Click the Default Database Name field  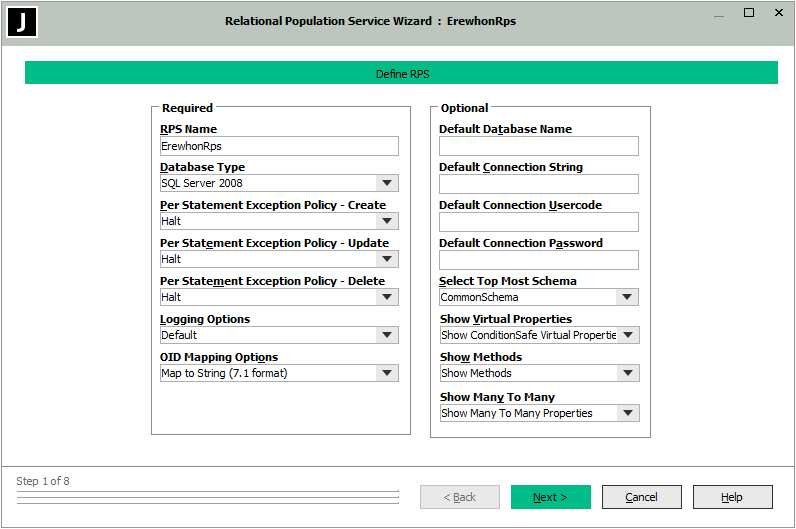pos(538,146)
